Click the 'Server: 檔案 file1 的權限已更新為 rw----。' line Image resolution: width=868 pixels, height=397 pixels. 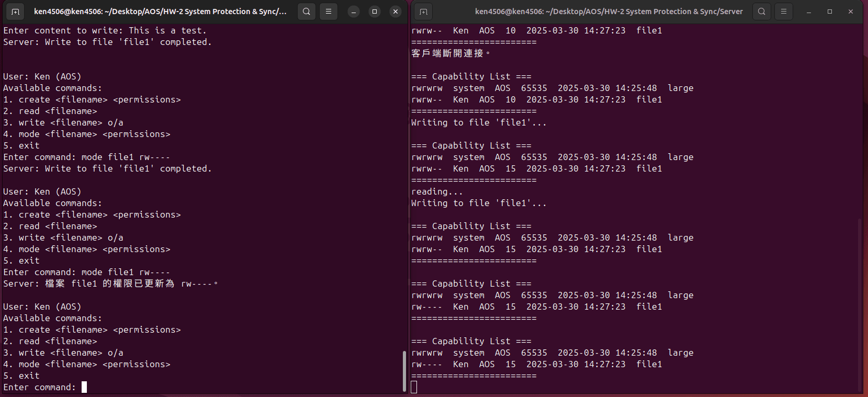pos(110,283)
